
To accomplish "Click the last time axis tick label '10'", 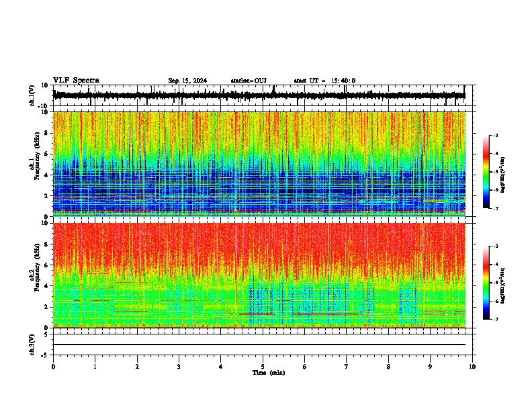I will click(472, 367).
